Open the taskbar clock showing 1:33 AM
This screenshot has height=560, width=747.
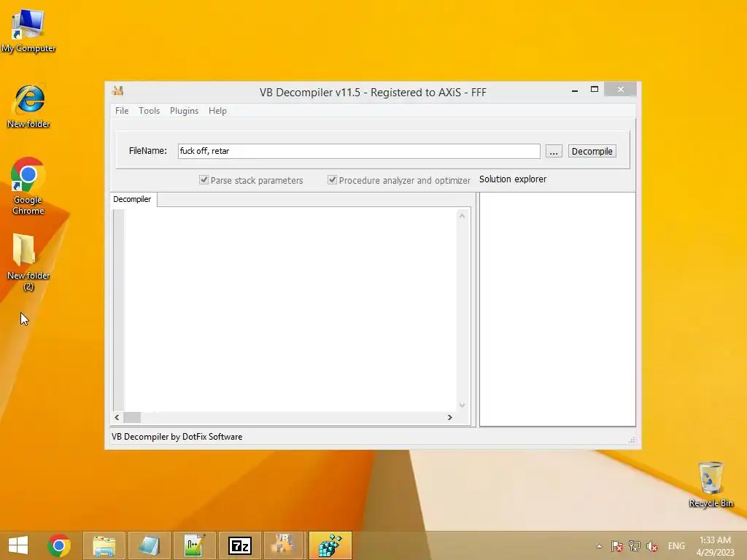click(x=715, y=545)
